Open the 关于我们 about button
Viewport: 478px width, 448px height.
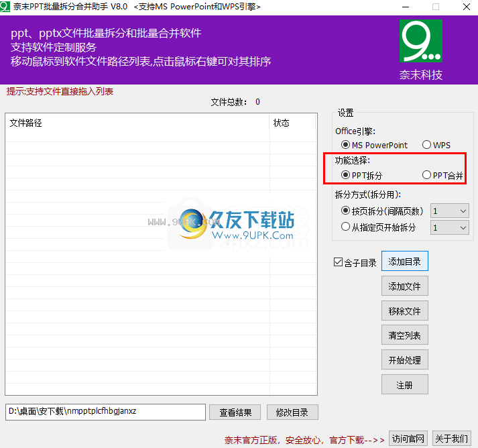tap(452, 439)
